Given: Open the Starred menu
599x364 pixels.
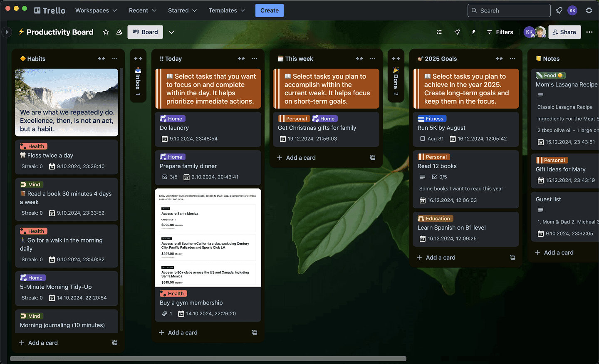Looking at the screenshot, I should [182, 10].
